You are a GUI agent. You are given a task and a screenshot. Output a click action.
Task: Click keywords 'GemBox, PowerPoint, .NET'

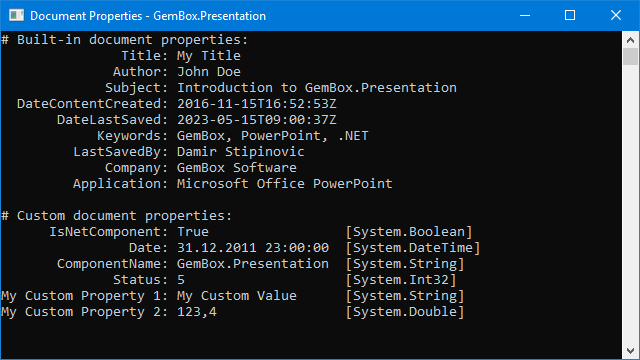pos(273,136)
